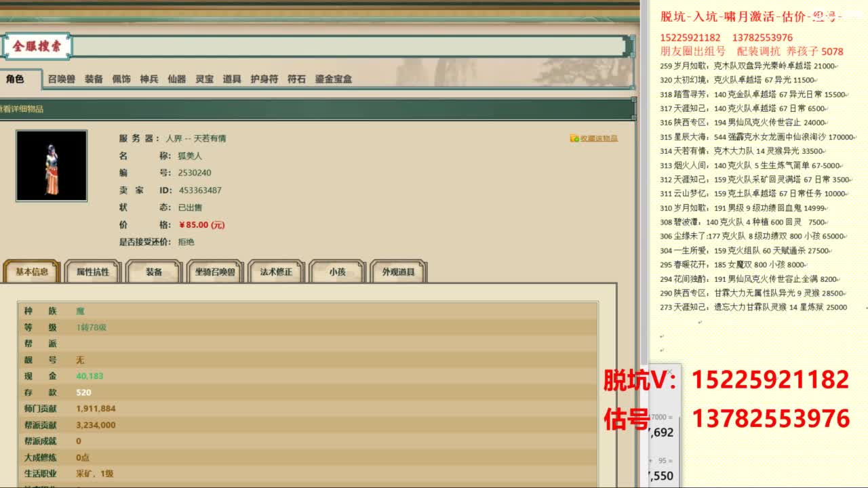The width and height of the screenshot is (868, 488).
Task: Switch to the 角色 category tab
Action: [15, 79]
